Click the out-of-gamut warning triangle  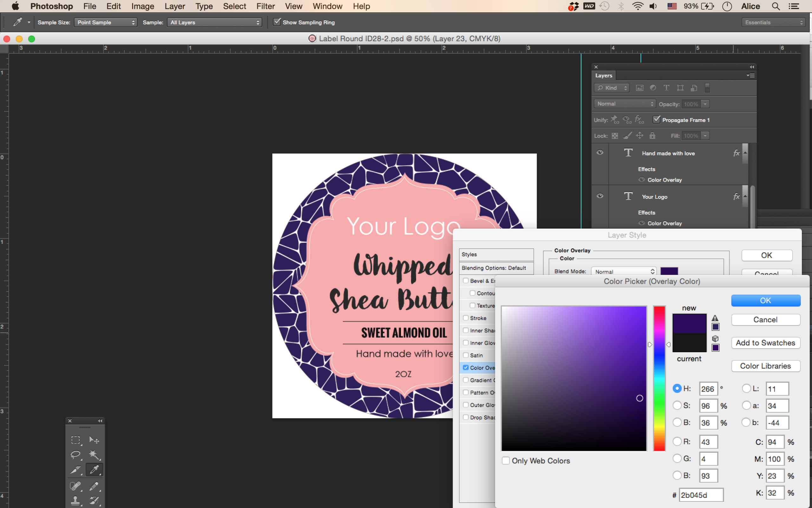tap(715, 318)
